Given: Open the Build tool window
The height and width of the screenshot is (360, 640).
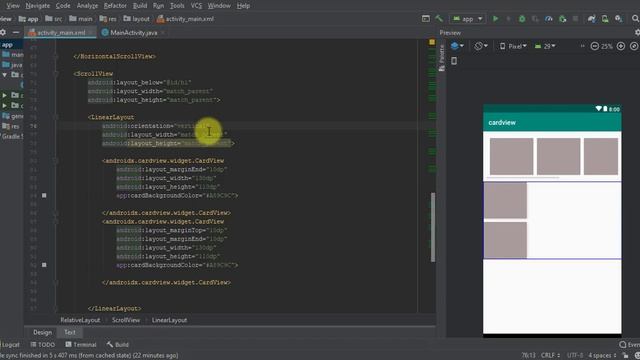Looking at the screenshot, I should coord(118,344).
